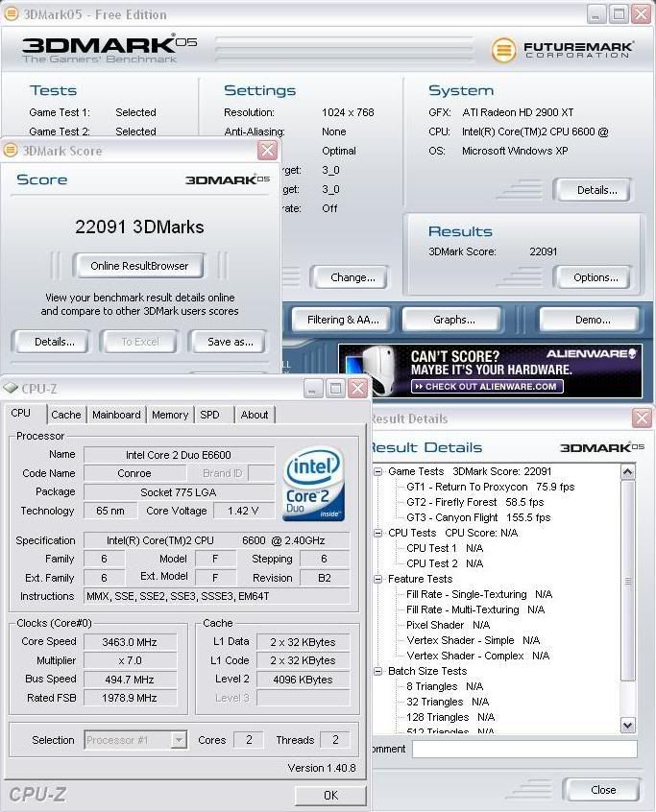Select the CPU Test 1 row
This screenshot has height=812, width=656.
[x=445, y=548]
